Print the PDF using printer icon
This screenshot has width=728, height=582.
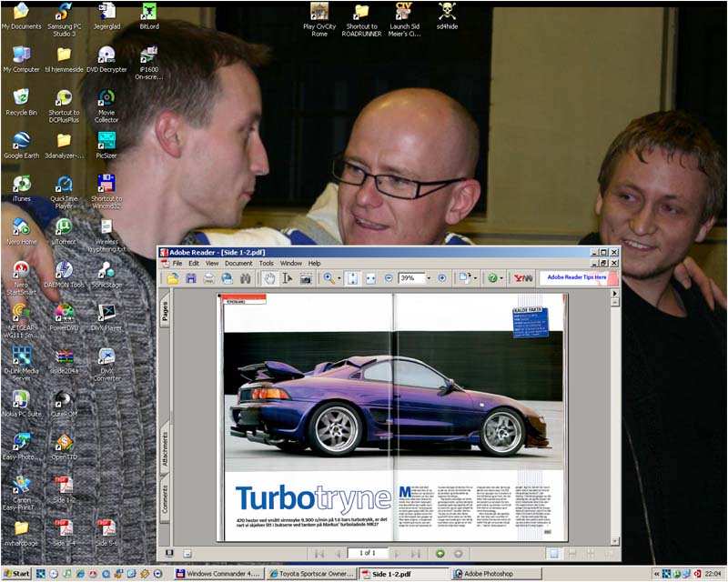tap(211, 279)
